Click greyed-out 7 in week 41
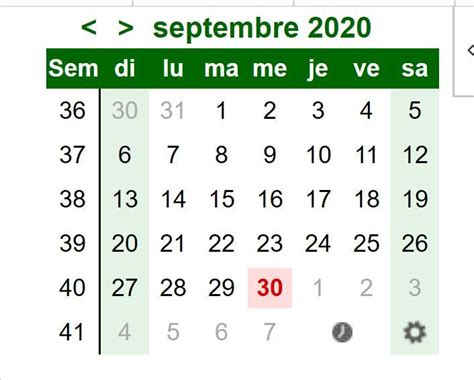This screenshot has height=380, width=474. pyautogui.click(x=270, y=332)
